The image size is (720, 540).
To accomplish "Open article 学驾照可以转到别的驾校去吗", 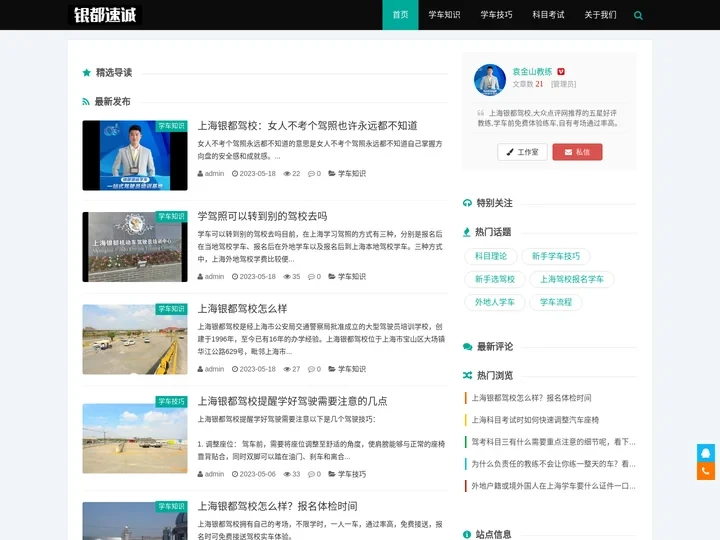I will pos(262,216).
